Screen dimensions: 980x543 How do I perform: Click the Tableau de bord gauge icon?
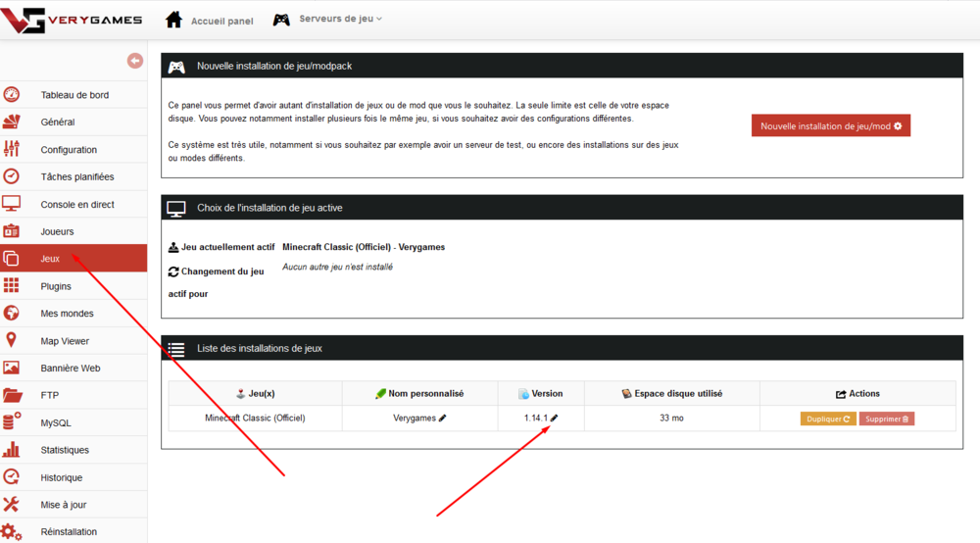click(12, 95)
